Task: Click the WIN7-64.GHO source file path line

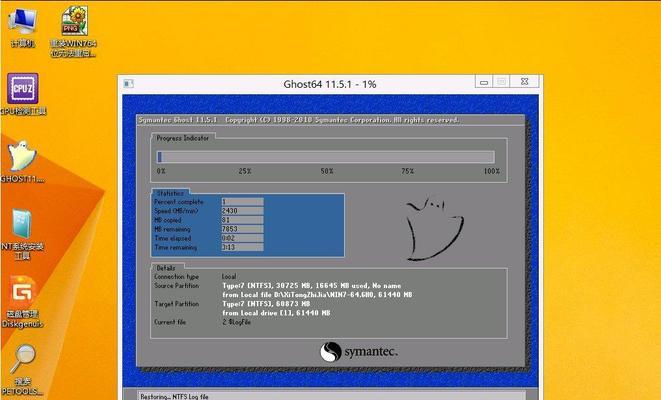Action: click(x=317, y=295)
